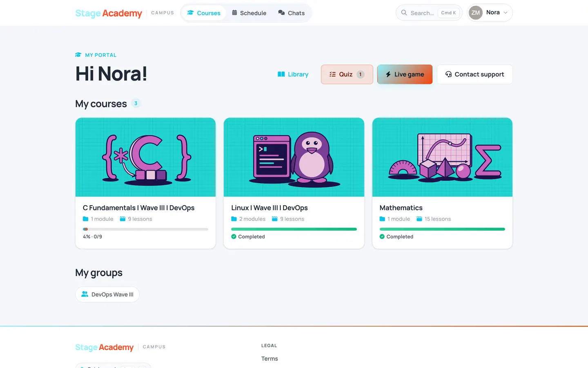The image size is (588, 368).
Task: Click the Linux course progress bar
Action: pyautogui.click(x=294, y=229)
